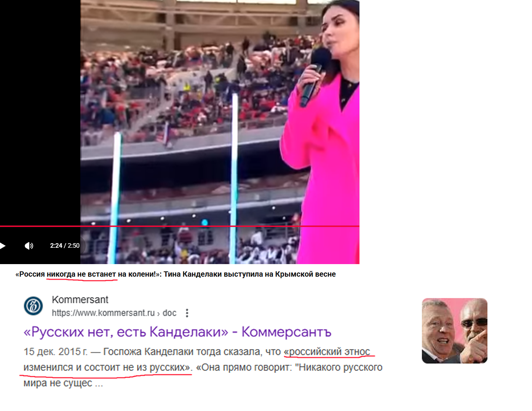Open the thumbnail of two men
Viewport: 532px width, 411px height.
click(x=455, y=331)
